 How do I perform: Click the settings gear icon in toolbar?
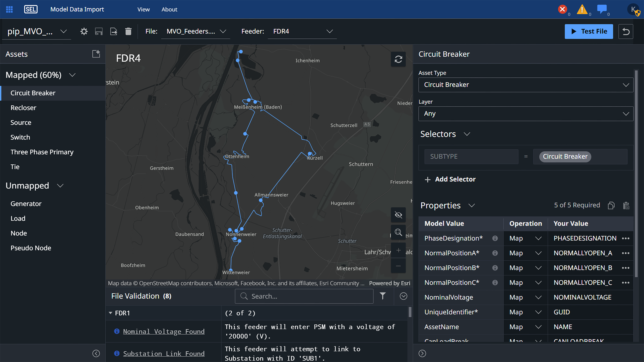point(84,32)
